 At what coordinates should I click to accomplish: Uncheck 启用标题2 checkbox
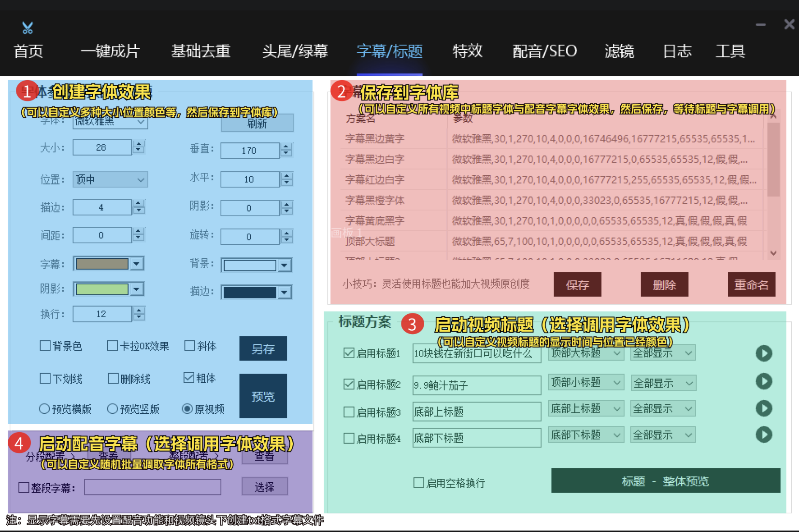click(x=349, y=384)
